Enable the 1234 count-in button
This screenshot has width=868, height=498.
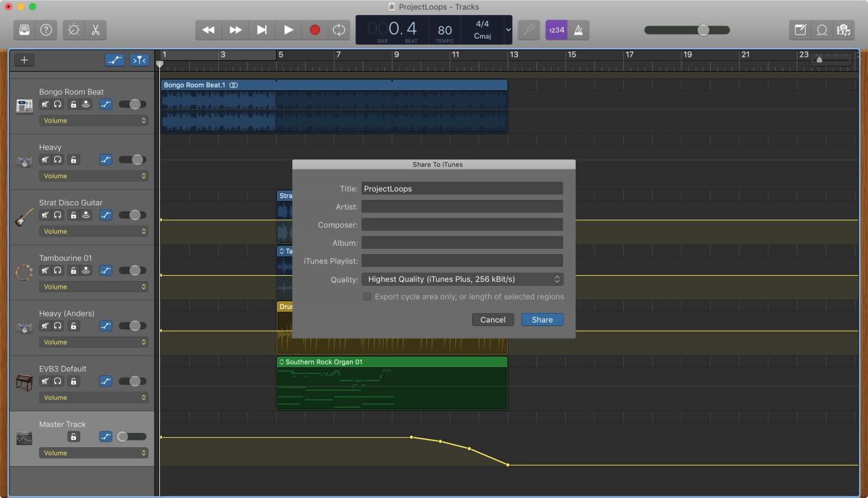[556, 30]
